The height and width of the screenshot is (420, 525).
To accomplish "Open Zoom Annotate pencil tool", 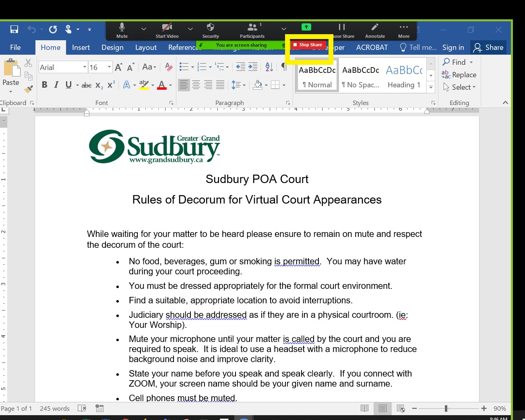I will [374, 31].
